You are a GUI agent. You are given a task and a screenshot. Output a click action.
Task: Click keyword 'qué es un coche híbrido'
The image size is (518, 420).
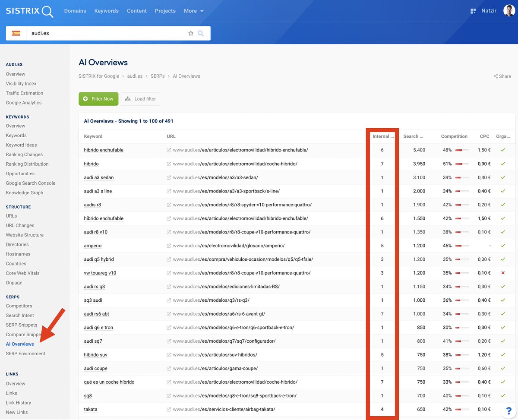tap(109, 382)
